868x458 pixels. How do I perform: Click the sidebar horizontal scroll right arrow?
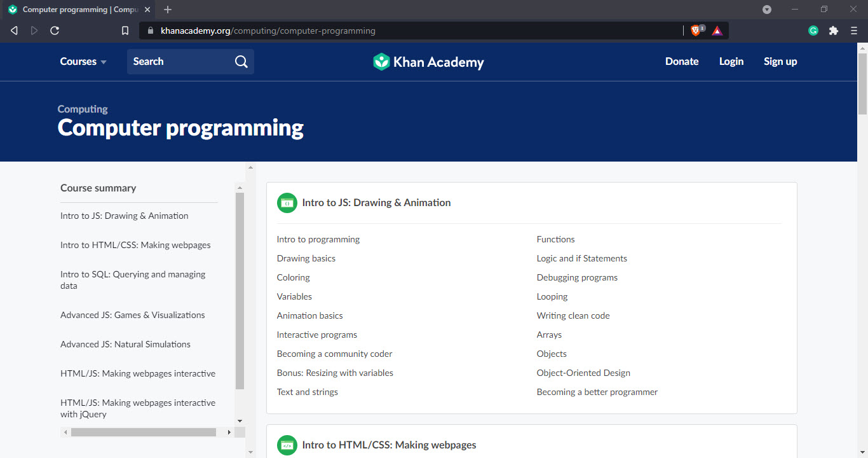click(229, 432)
